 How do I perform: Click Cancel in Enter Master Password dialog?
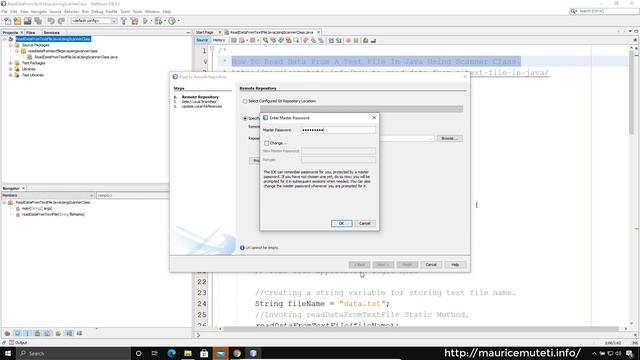364,224
